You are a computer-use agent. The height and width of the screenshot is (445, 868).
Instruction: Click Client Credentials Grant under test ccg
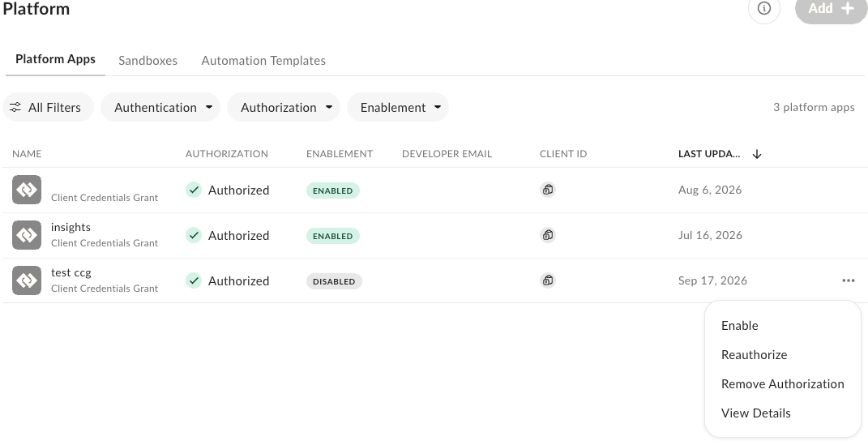(x=105, y=289)
